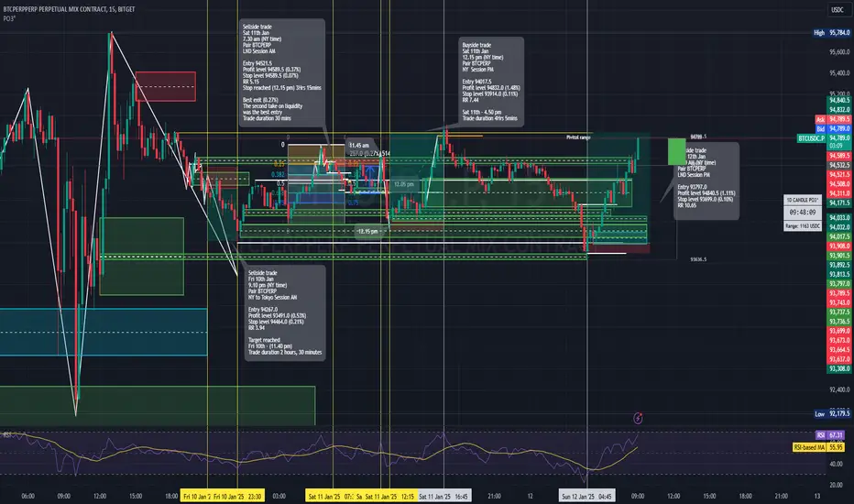This screenshot has width=854, height=504.
Task: Click the Sat 11 Jan '25 12:15 date marker
Action: pyautogui.click(x=389, y=497)
